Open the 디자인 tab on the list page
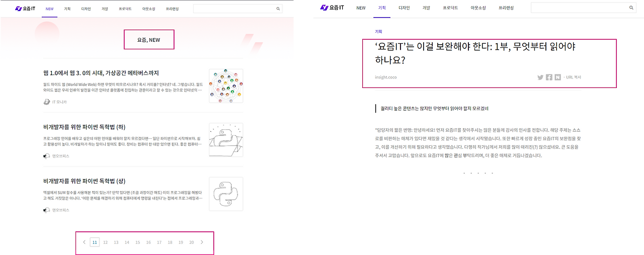 point(86,9)
